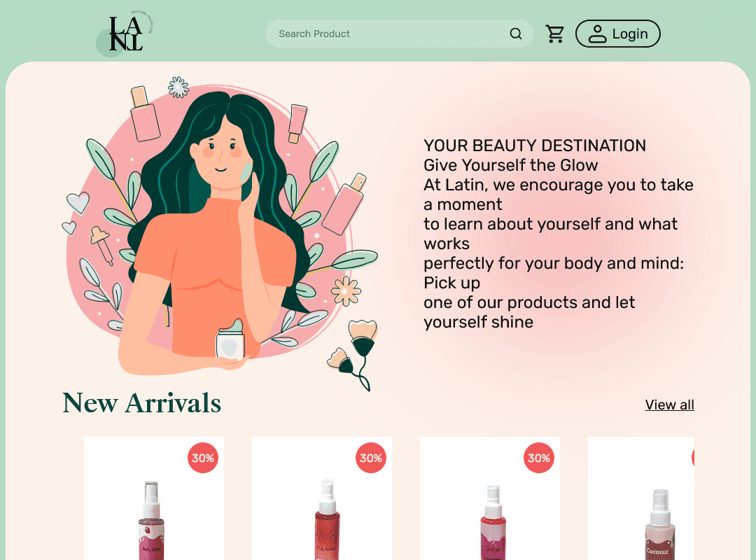Click the 30% badge on second product
The image size is (756, 560).
click(x=371, y=458)
